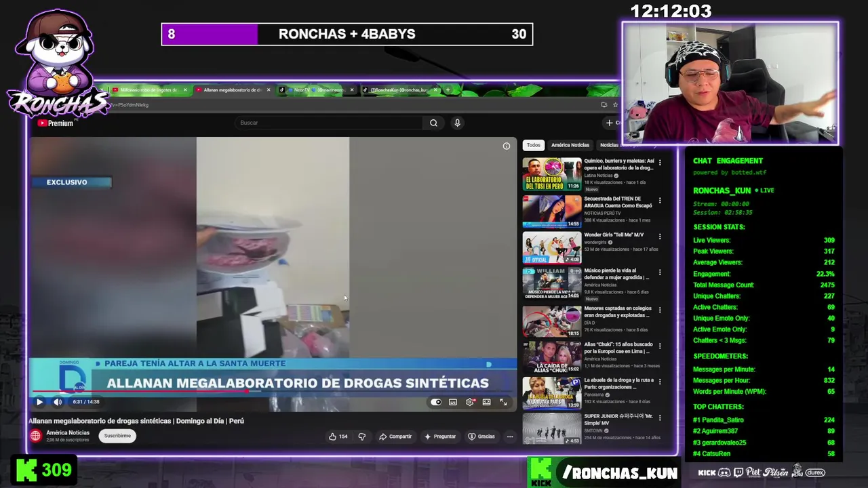
Task: Select the Noticias filter chip
Action: pos(609,145)
